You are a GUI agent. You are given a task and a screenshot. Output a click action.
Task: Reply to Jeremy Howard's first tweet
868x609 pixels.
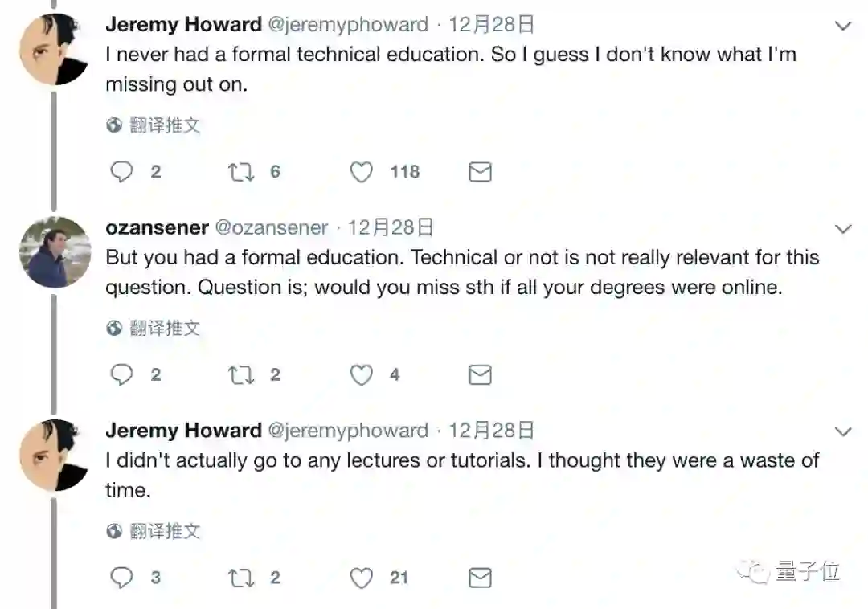pyautogui.click(x=121, y=172)
